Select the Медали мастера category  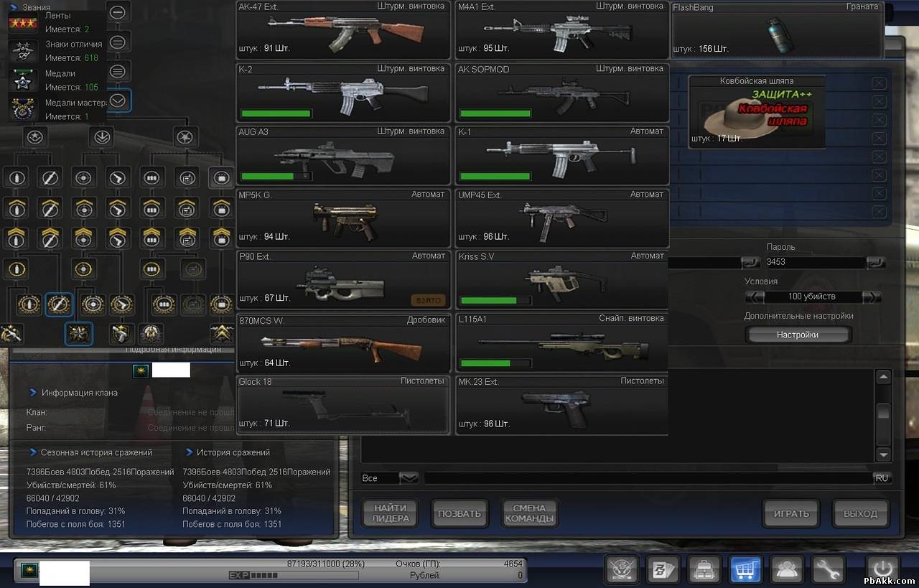pyautogui.click(x=57, y=108)
